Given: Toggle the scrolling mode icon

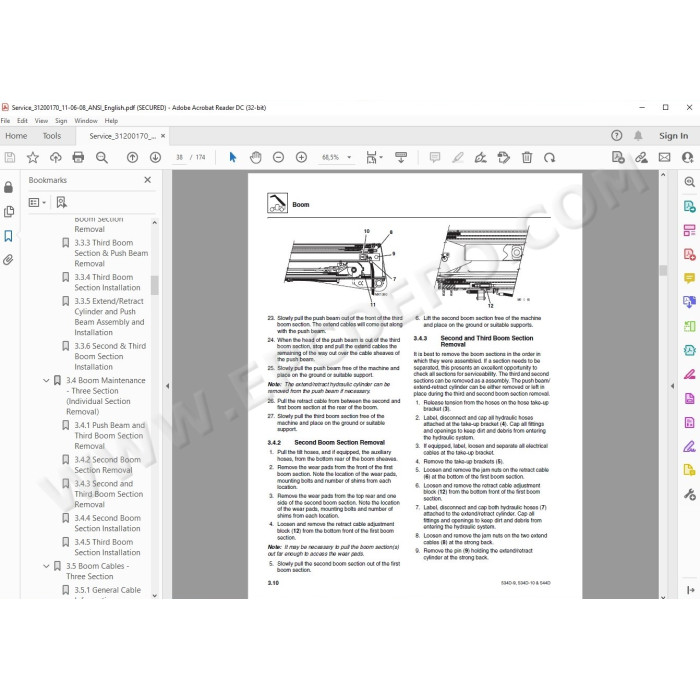Looking at the screenshot, I should pos(401,158).
